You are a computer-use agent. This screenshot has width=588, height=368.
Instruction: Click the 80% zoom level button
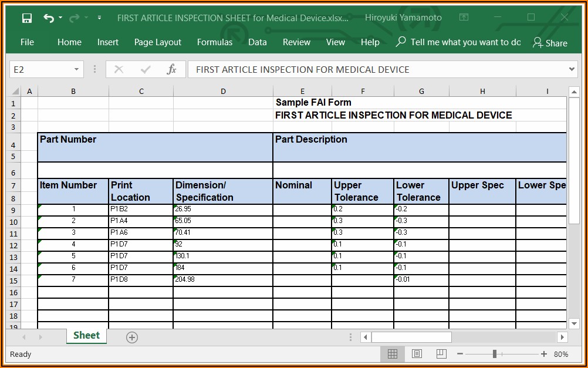pos(561,354)
